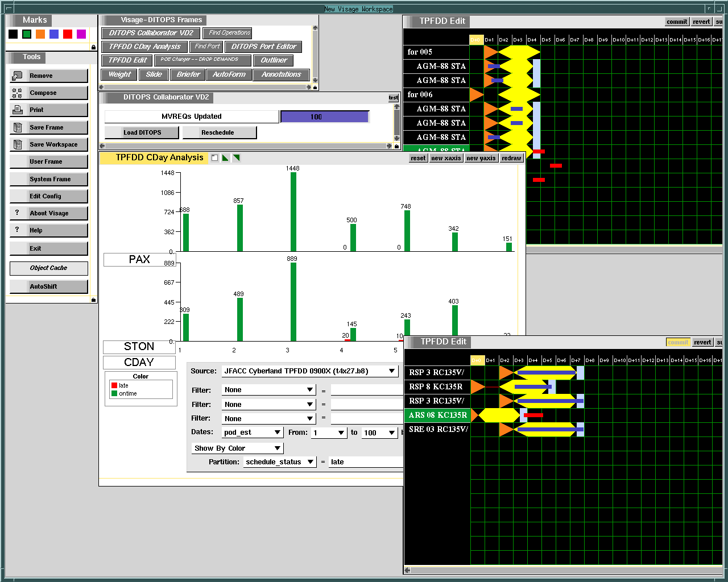Image resolution: width=728 pixels, height=582 pixels.
Task: Click the About Visage question mark icon
Action: (17, 213)
